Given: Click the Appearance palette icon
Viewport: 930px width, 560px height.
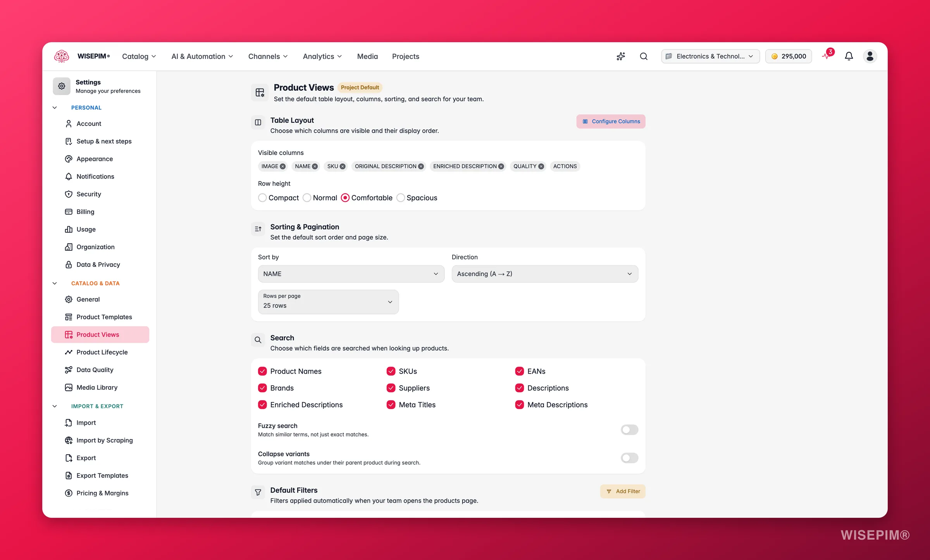Looking at the screenshot, I should [x=69, y=159].
